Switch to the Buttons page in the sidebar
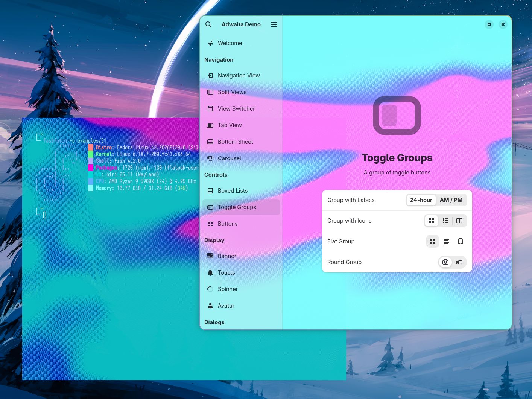The image size is (532, 399). click(x=228, y=224)
